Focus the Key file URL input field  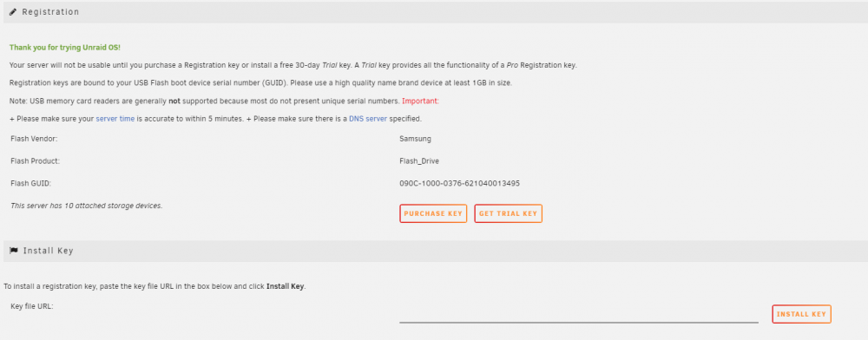tap(578, 314)
